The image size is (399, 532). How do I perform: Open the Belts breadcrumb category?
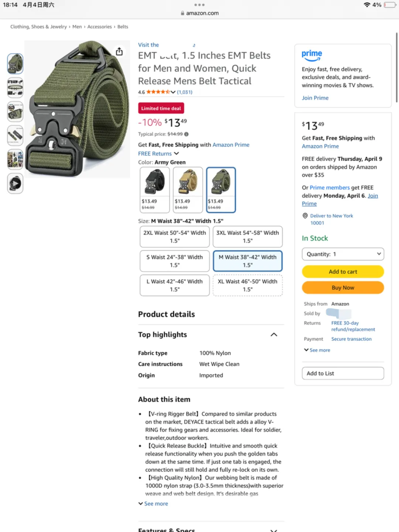(123, 27)
